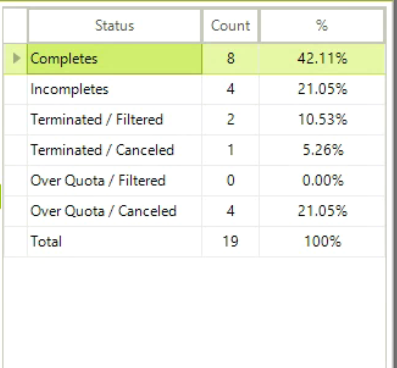This screenshot has height=368, width=397.
Task: Select the Terminated / Canceled row
Action: pyautogui.click(x=194, y=150)
